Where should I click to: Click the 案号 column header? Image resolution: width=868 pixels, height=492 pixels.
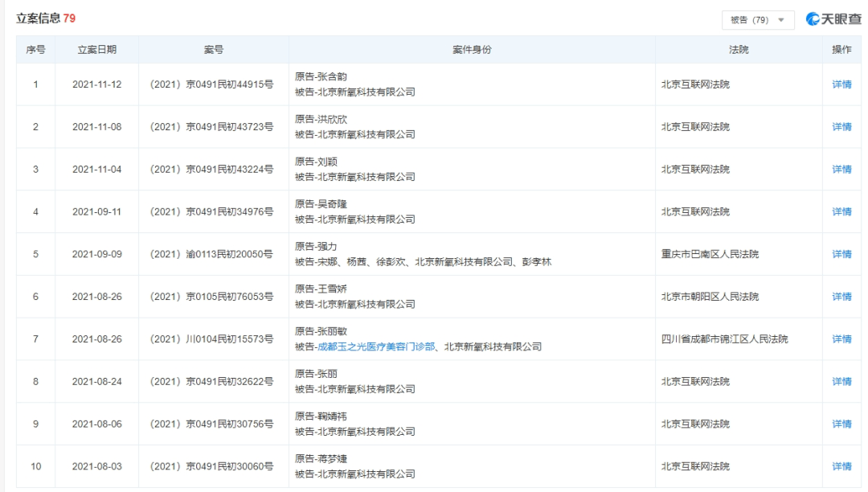[213, 50]
